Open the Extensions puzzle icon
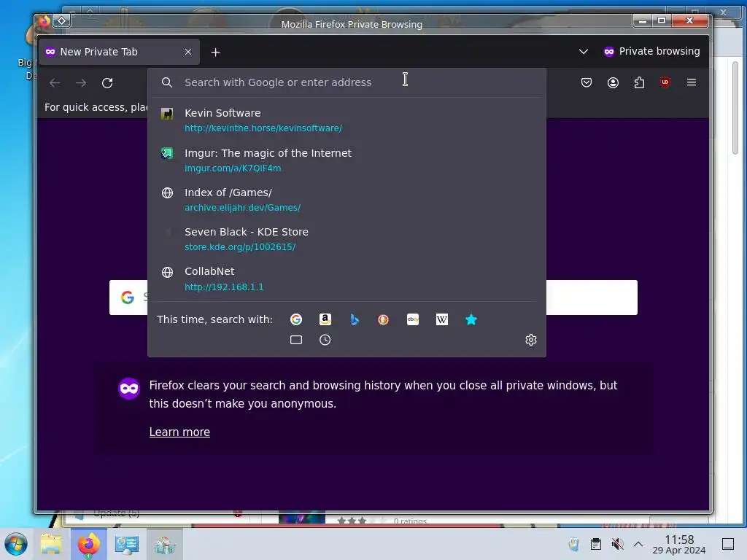The image size is (747, 560). pyautogui.click(x=639, y=82)
